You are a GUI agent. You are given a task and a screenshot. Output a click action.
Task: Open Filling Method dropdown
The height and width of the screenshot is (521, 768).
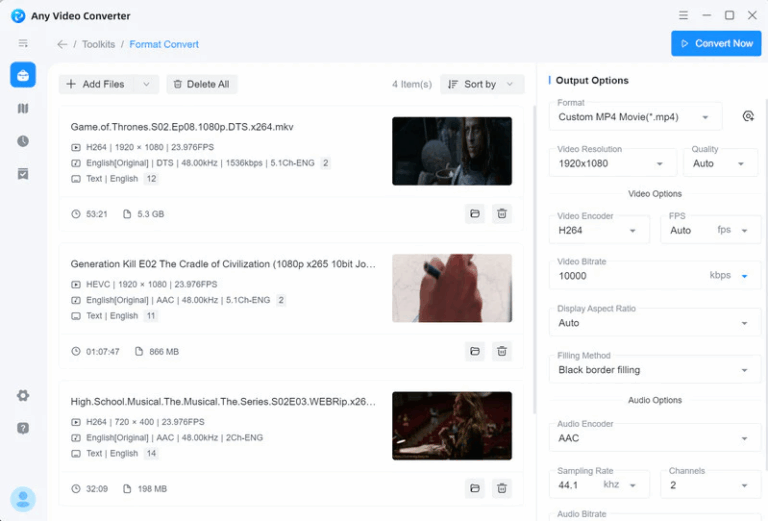pos(655,370)
